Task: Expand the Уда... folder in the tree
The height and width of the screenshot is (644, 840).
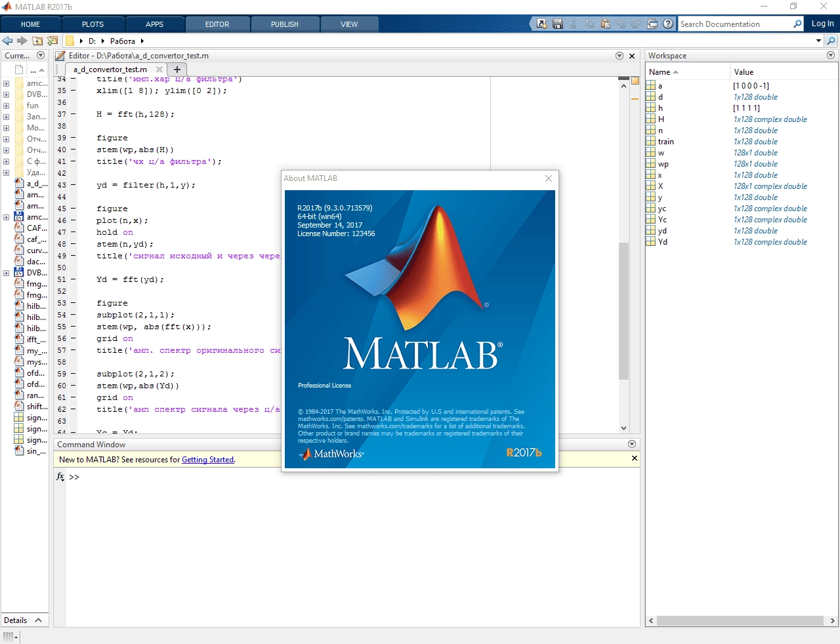Action: (6, 172)
